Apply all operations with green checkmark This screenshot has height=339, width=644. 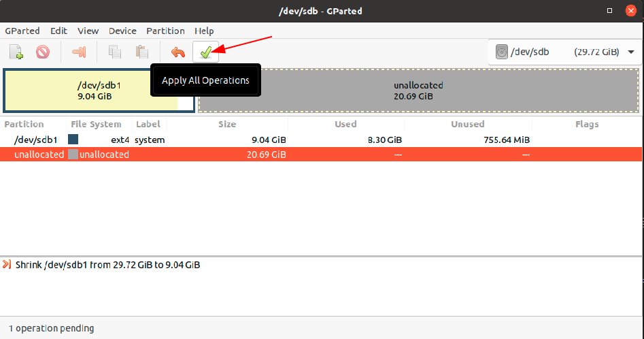[205, 52]
